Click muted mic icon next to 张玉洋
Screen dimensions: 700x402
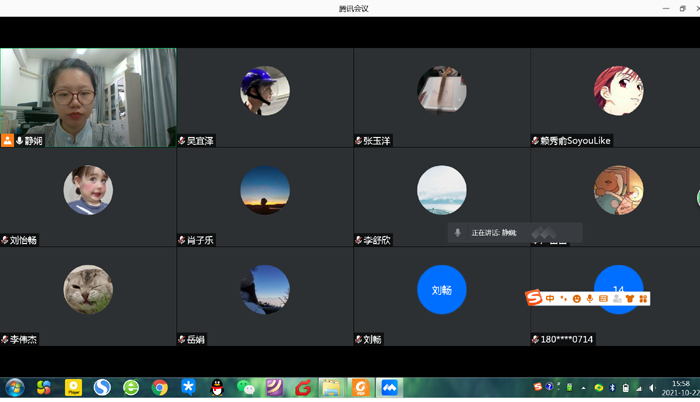coord(359,141)
